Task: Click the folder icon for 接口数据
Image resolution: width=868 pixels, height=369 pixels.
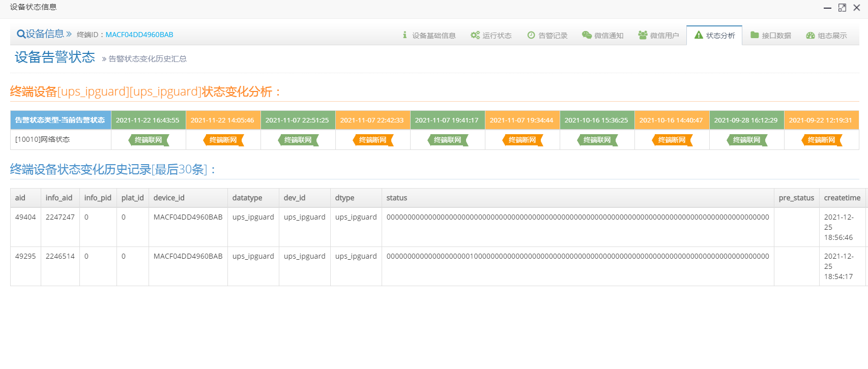Action: tap(755, 35)
